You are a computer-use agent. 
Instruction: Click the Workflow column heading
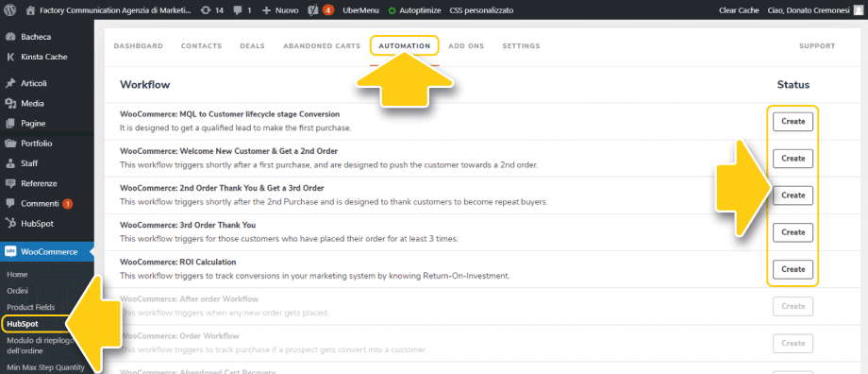coord(145,85)
